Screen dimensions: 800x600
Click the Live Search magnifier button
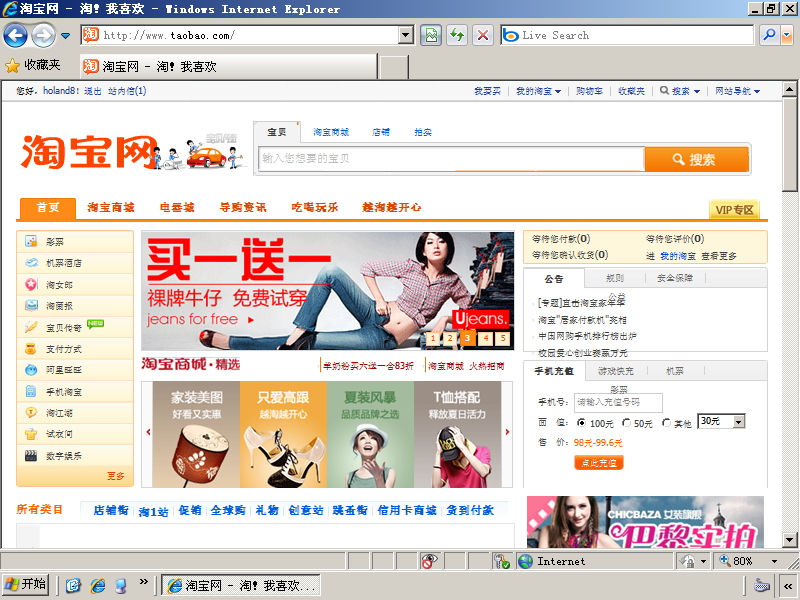coord(769,35)
